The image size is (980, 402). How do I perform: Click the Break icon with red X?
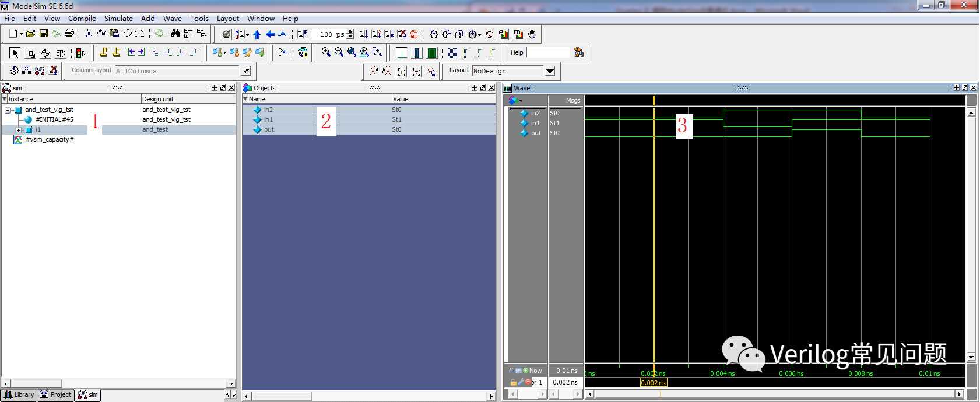tap(402, 34)
